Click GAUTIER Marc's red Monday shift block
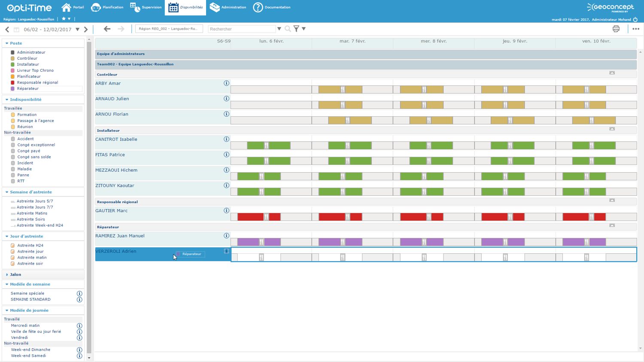The height and width of the screenshot is (362, 644). click(x=250, y=217)
